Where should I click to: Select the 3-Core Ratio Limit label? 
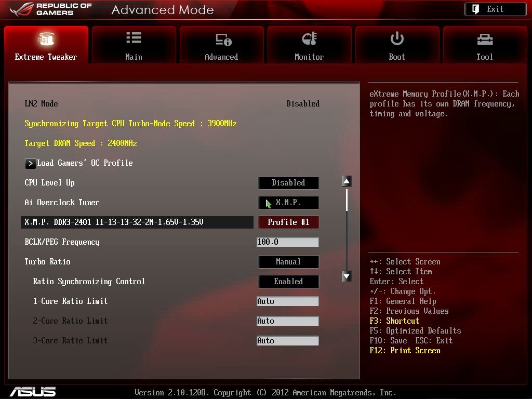[x=70, y=341]
